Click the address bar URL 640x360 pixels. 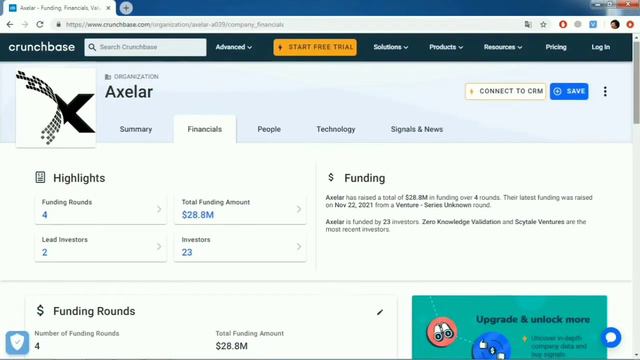click(x=175, y=24)
